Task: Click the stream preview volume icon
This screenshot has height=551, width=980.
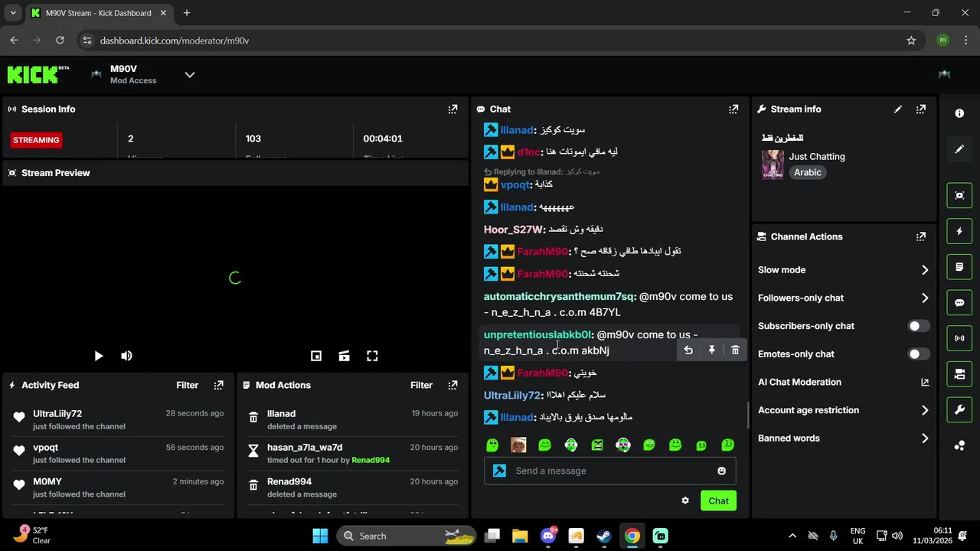Action: [126, 356]
